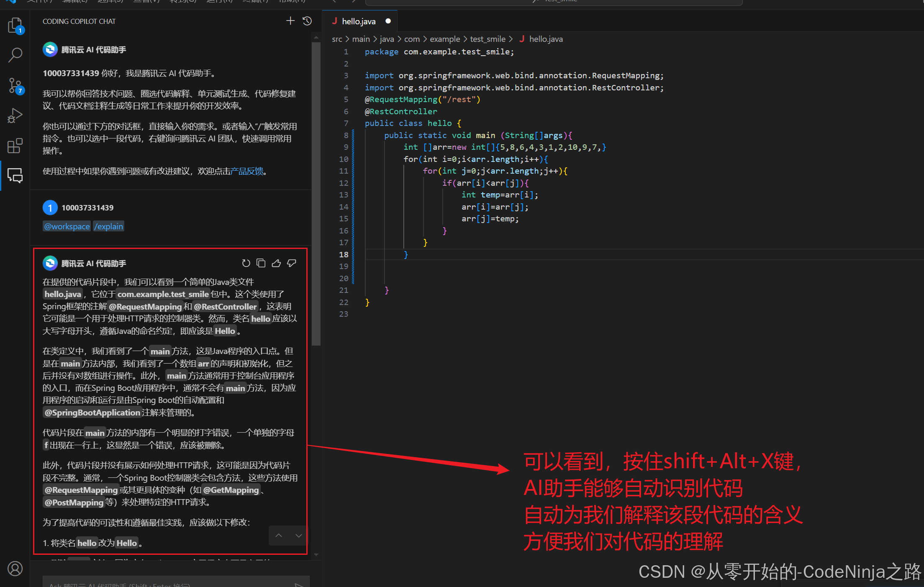The height and width of the screenshot is (587, 924).
Task: Click inline code '@GetMapping' in response
Action: [x=231, y=490]
